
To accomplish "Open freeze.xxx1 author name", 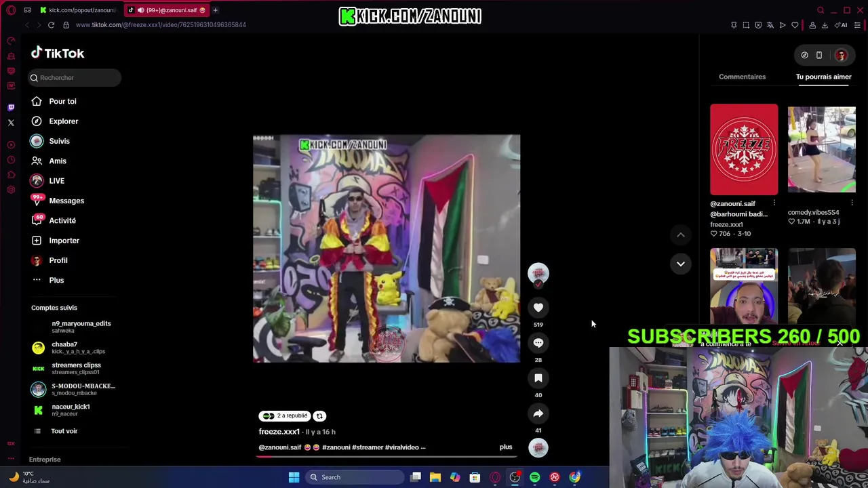I will point(279,432).
